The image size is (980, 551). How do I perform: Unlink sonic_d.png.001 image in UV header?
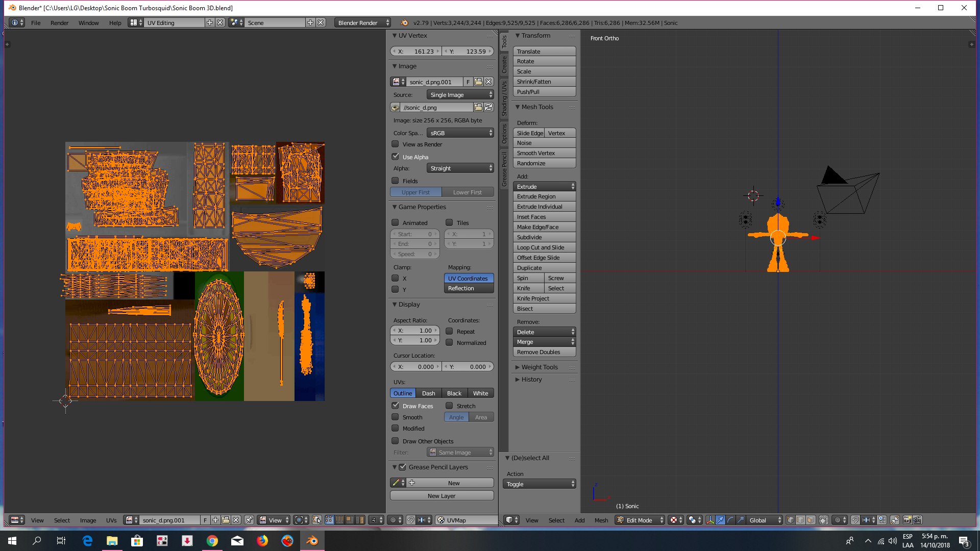pos(236,520)
